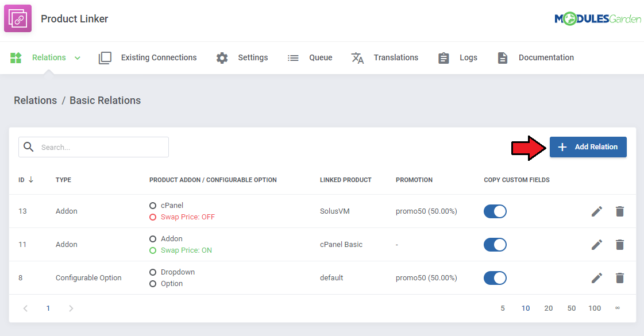Toggle Copy Custom Fields for cPanel Basic row
The height and width of the screenshot is (336, 644).
(495, 245)
